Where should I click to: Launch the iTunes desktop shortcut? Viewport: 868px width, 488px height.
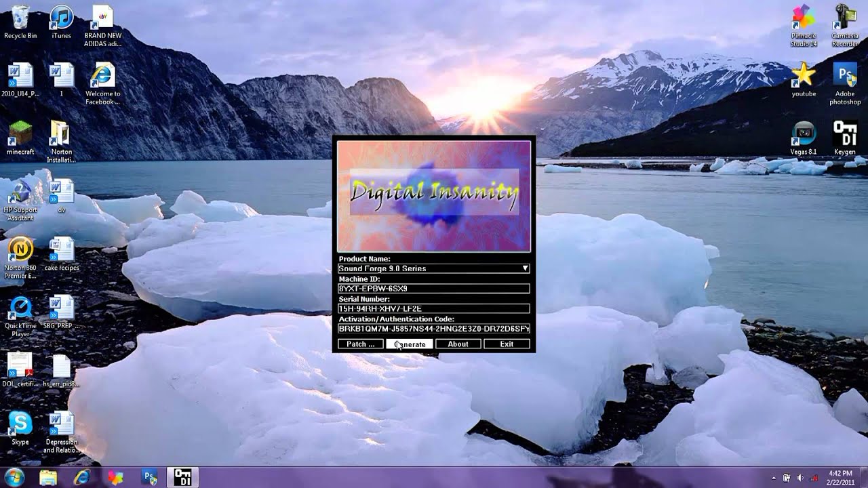coord(61,21)
